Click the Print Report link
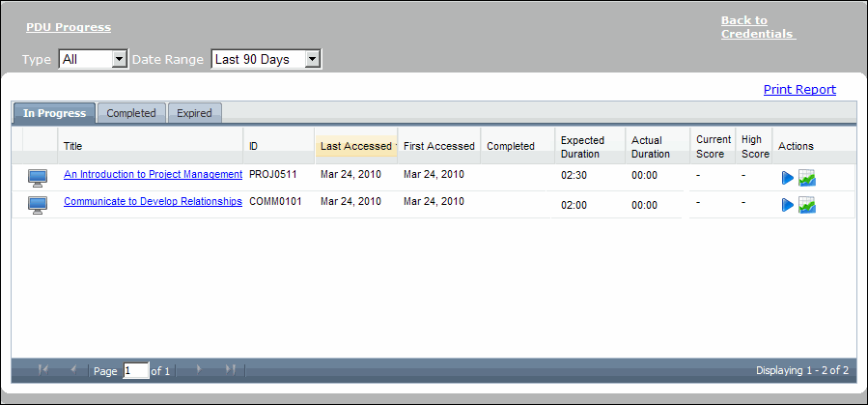The width and height of the screenshot is (868, 405). pos(799,90)
